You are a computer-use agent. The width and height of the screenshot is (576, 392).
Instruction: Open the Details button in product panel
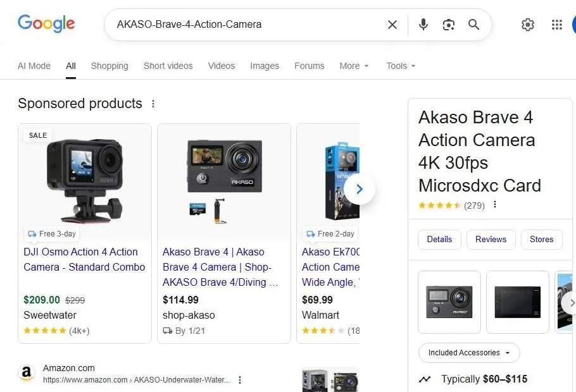439,240
